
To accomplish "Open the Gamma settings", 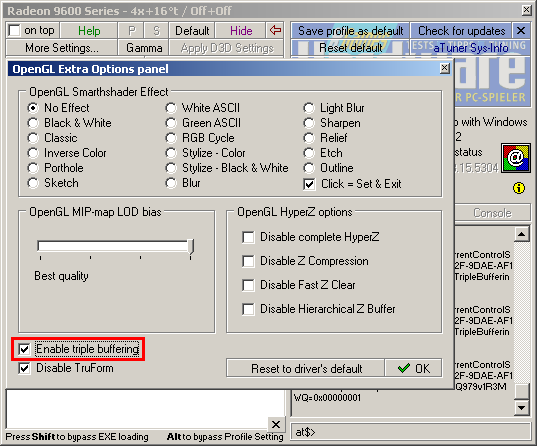I will coord(144,48).
